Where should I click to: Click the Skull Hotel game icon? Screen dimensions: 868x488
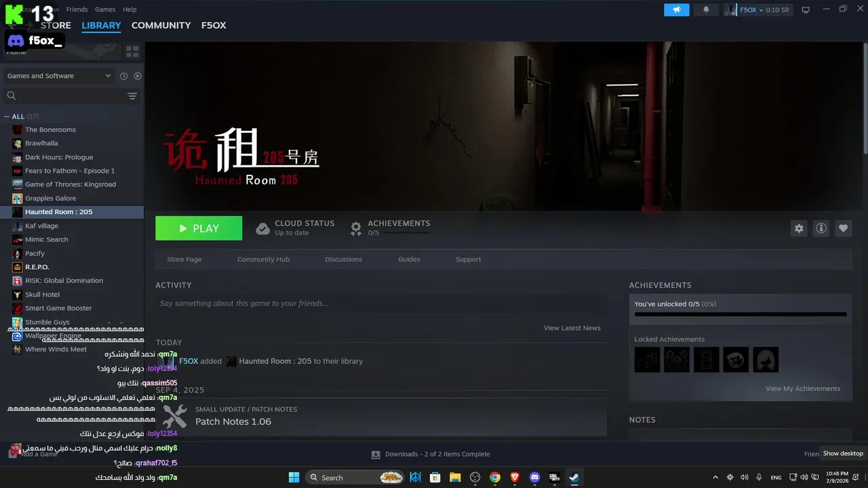(x=17, y=295)
